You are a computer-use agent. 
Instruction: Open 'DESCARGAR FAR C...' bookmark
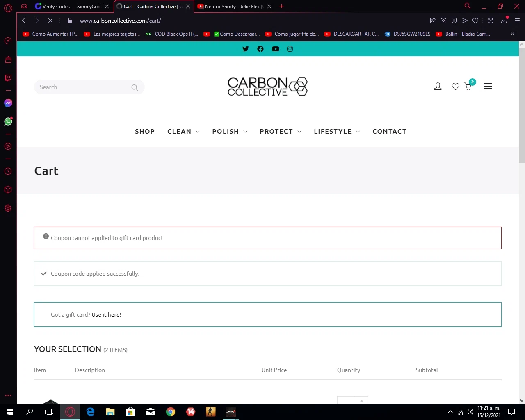[x=351, y=34]
